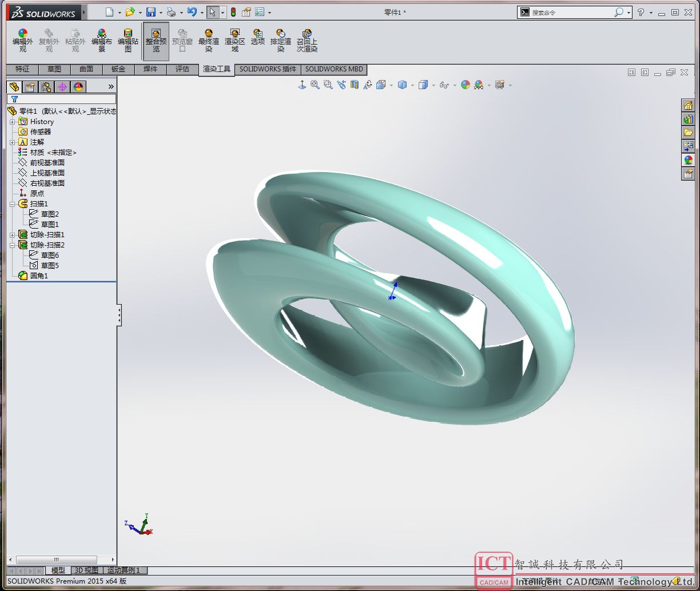Click the Zoom to Fit view icon
The width and height of the screenshot is (700, 591).
click(x=315, y=85)
